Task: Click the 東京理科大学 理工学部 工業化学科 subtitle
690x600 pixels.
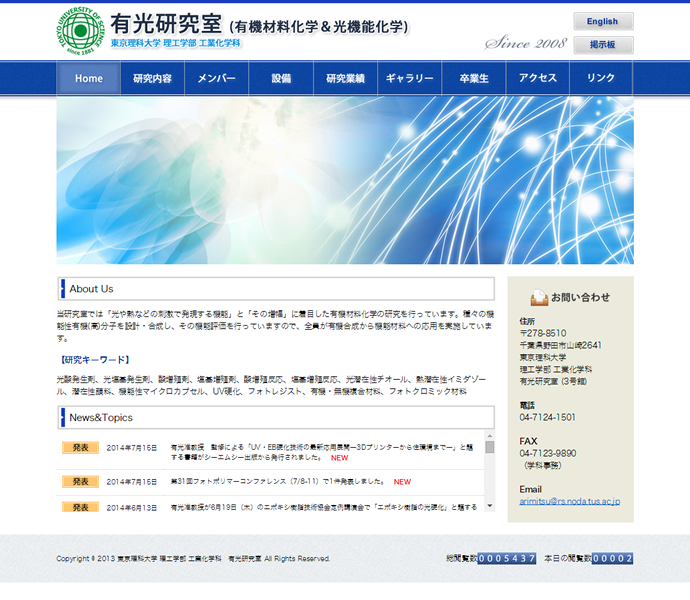Action: coord(176,43)
